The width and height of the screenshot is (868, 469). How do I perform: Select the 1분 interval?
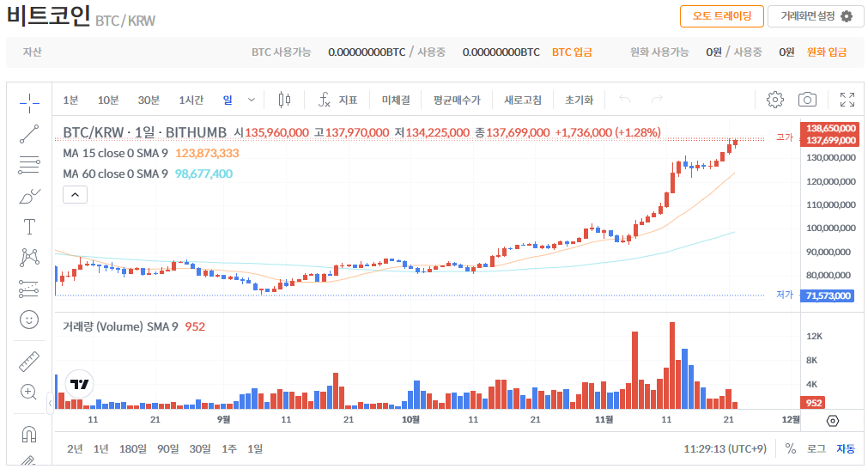tap(70, 100)
